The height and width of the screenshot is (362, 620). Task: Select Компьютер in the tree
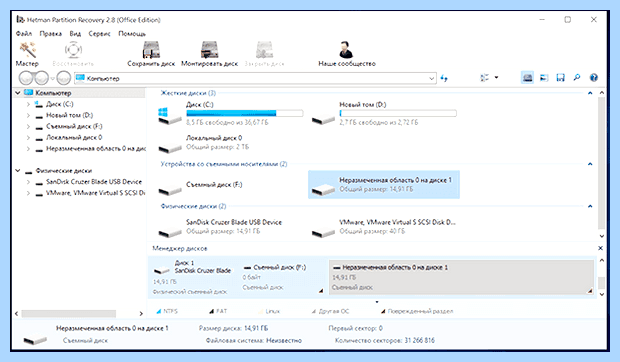coord(53,93)
